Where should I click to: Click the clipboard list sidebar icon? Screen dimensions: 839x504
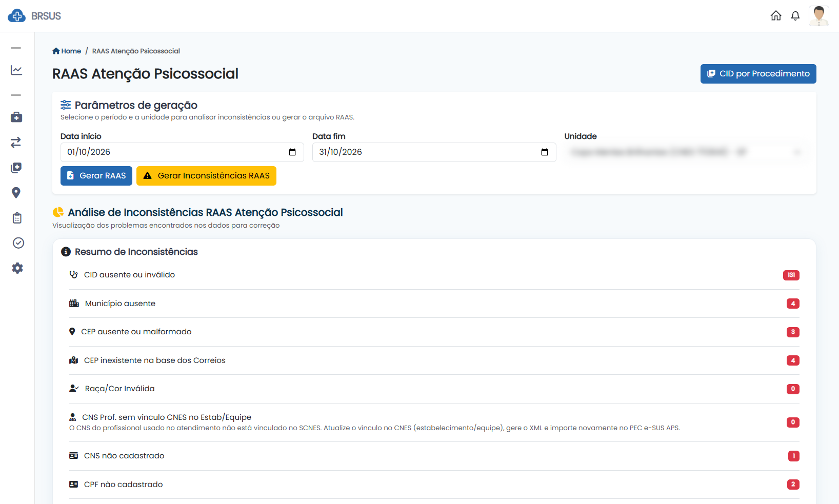point(17,218)
